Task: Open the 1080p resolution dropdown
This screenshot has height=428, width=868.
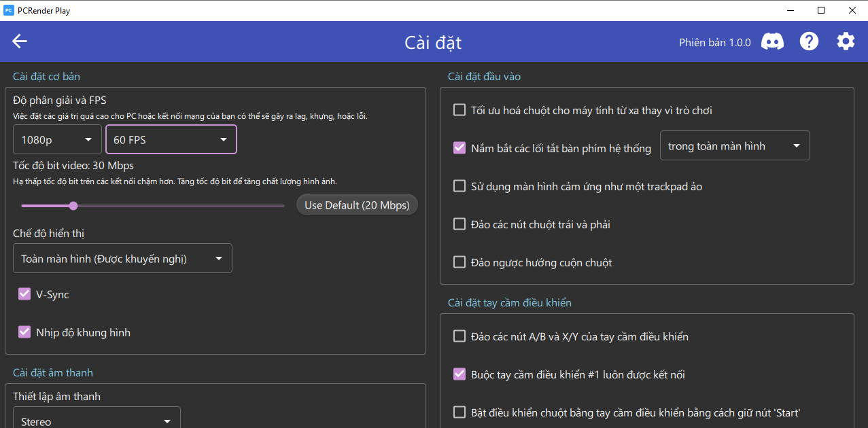Action: (x=57, y=139)
